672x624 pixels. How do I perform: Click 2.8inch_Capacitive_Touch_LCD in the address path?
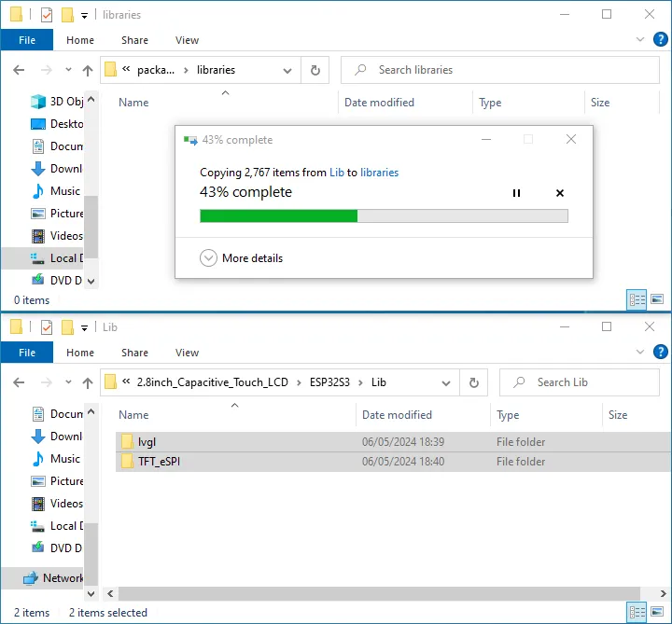212,382
